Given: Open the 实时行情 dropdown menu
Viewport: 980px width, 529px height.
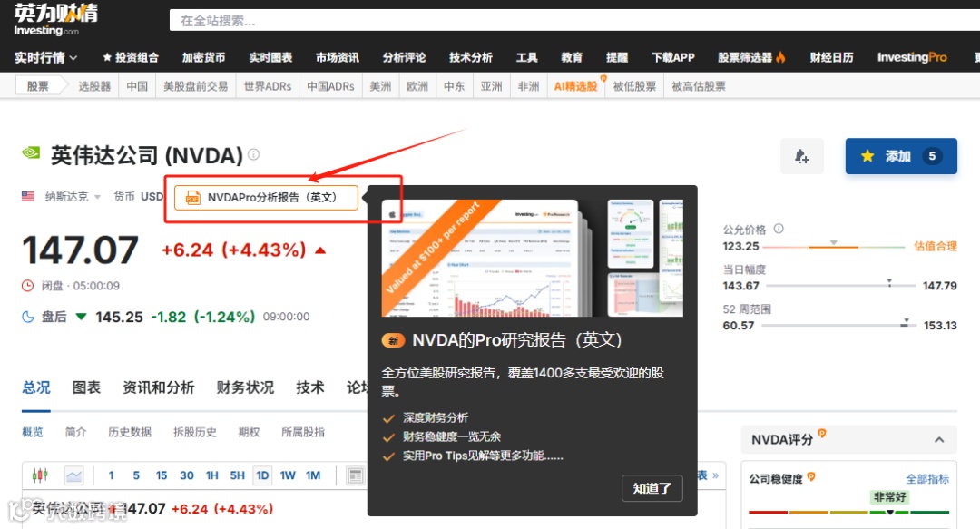Looking at the screenshot, I should [x=45, y=57].
